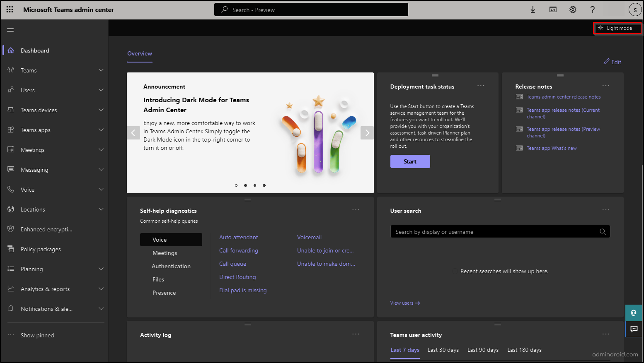This screenshot has height=363, width=644.
Task: Open the settings gear in the top bar
Action: click(573, 9)
